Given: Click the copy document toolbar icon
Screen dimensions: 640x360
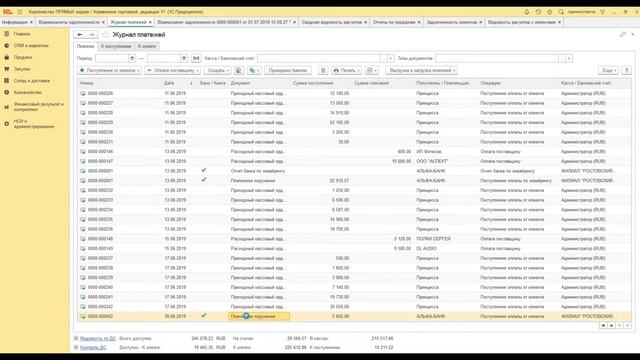Looking at the screenshot, I should click(x=239, y=70).
